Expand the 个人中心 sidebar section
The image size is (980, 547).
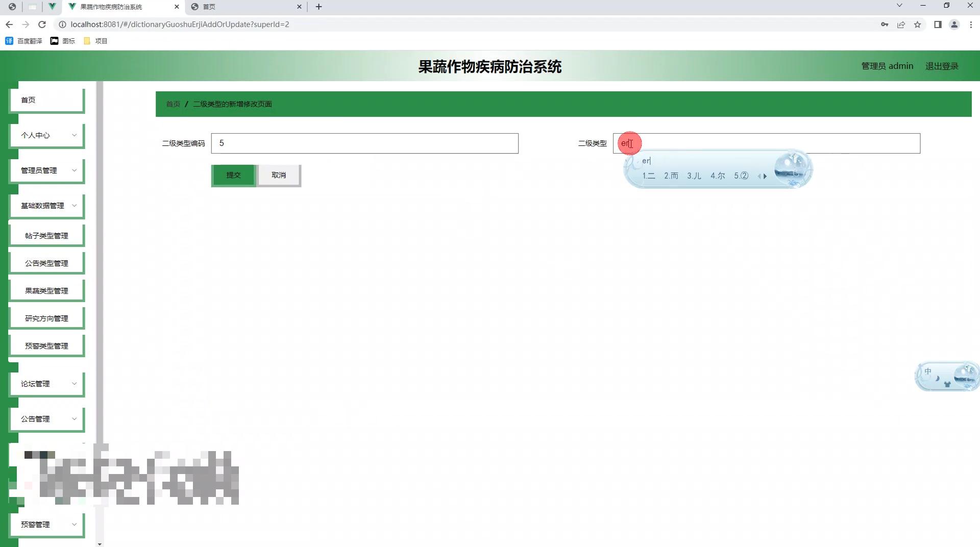tap(46, 135)
